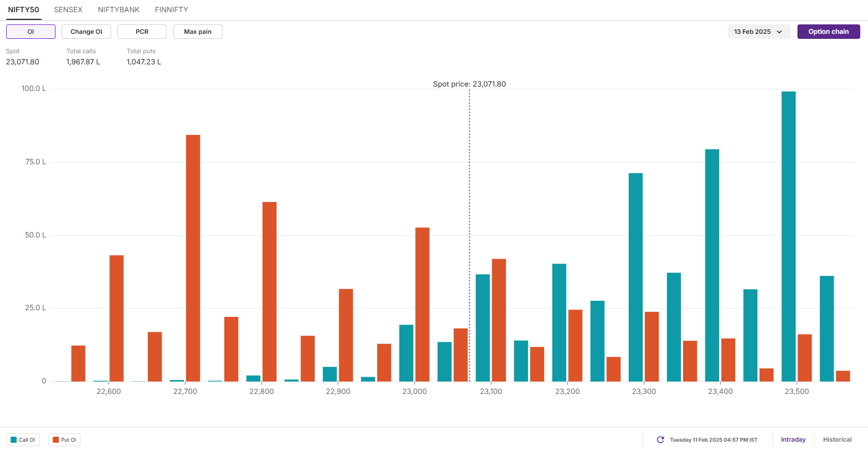Click the Spot value 23,071.80
The height and width of the screenshot is (450, 868).
tap(23, 62)
